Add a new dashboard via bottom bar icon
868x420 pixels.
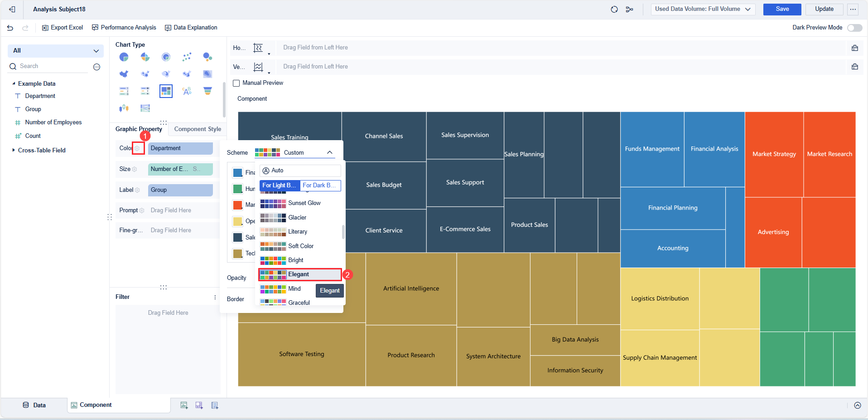(199, 405)
